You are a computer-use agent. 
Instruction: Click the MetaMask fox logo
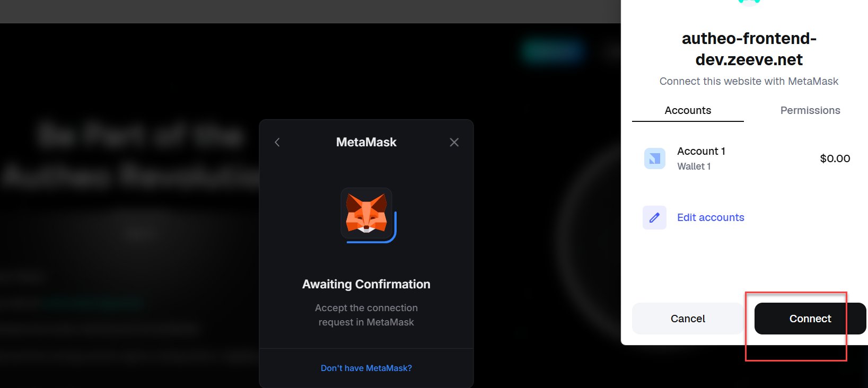tap(366, 213)
